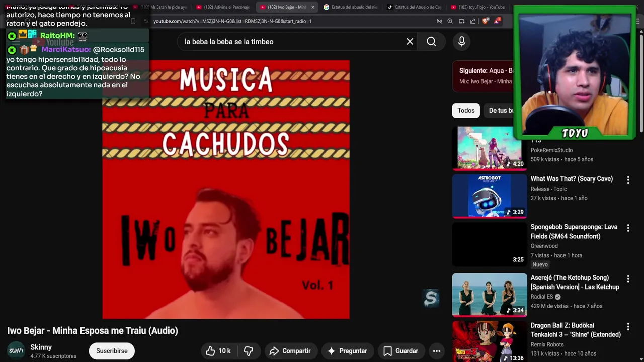Click the Musica para Cachudos video player

(x=226, y=190)
